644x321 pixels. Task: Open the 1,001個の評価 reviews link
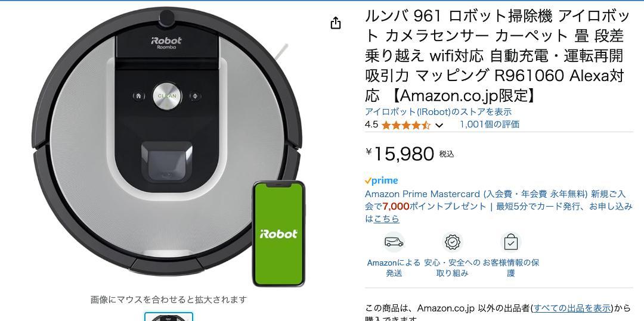[x=489, y=124]
